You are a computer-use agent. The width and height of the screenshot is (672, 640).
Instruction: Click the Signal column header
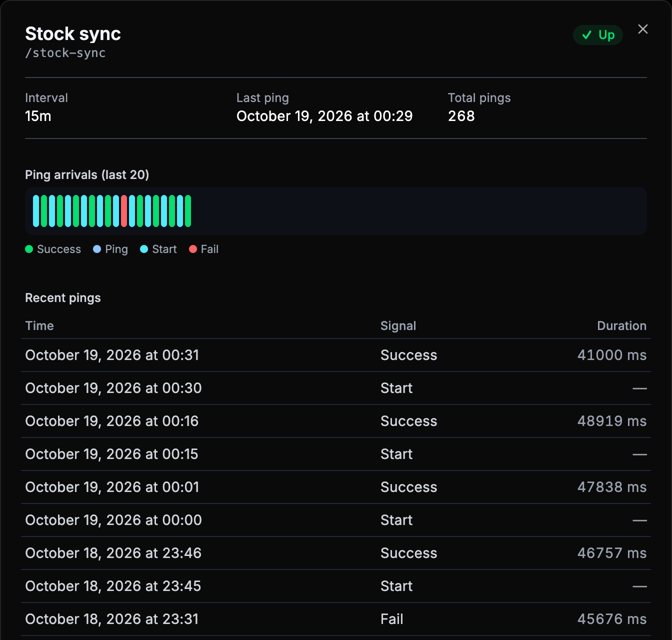coord(398,326)
